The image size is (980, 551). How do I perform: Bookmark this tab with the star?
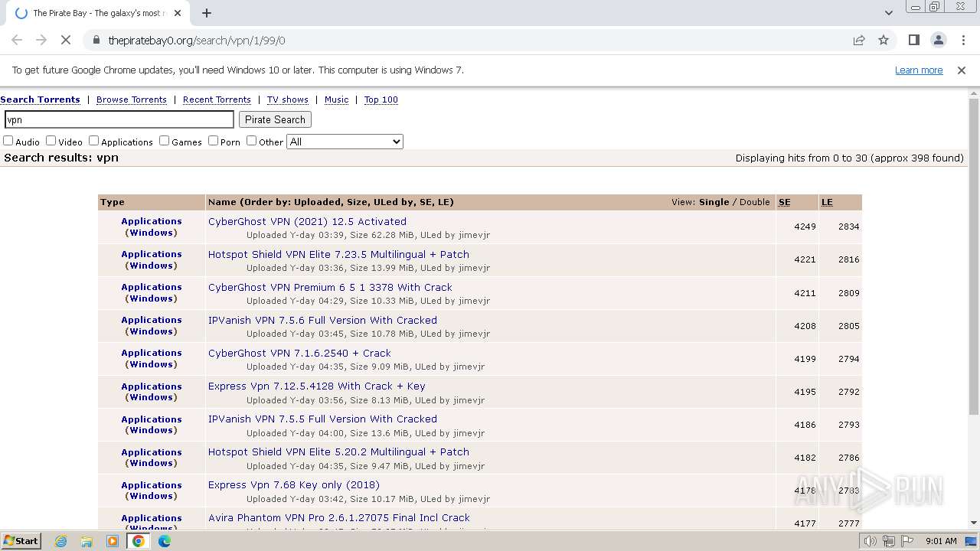pyautogui.click(x=884, y=40)
